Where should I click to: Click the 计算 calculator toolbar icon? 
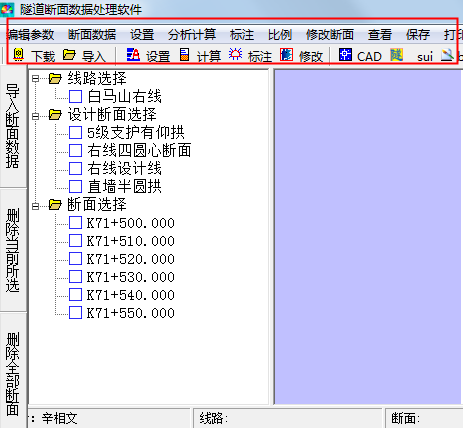click(x=185, y=54)
